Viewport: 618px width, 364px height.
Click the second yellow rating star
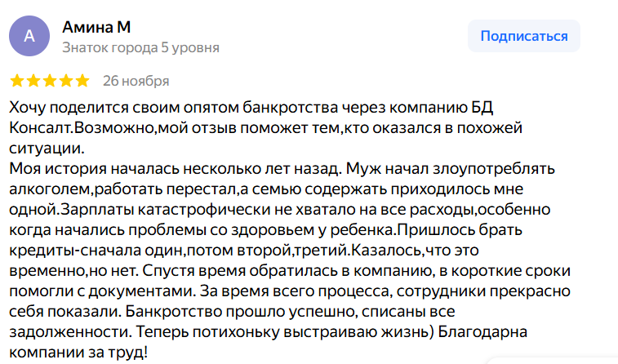click(x=33, y=81)
